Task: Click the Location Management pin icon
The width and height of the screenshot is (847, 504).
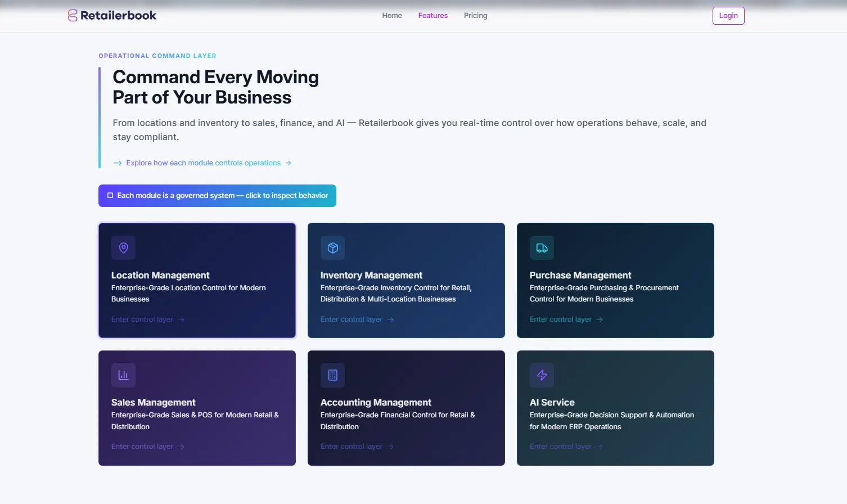Action: pos(123,247)
